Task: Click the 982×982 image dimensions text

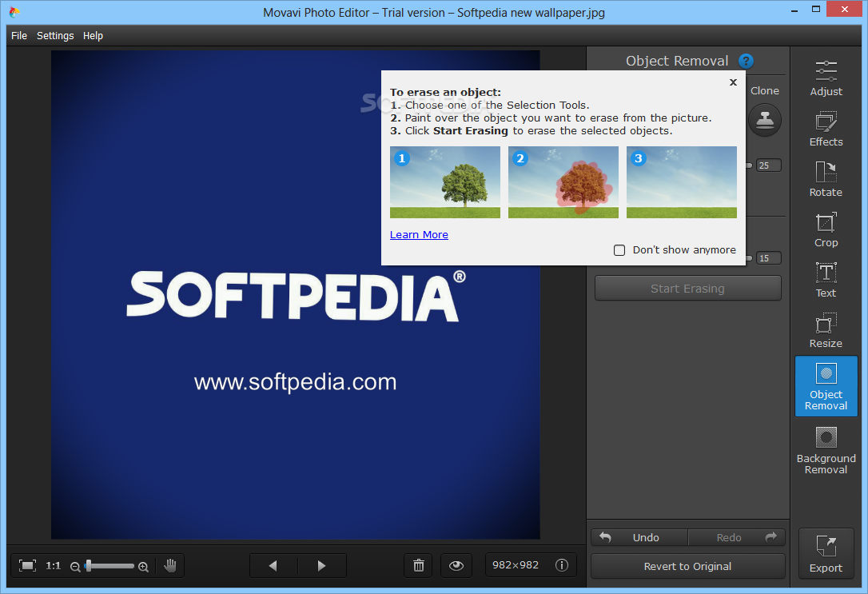Action: coord(516,564)
